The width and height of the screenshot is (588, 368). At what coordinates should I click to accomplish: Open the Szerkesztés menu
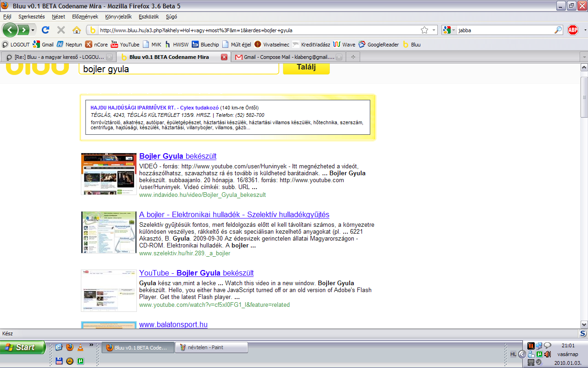32,17
